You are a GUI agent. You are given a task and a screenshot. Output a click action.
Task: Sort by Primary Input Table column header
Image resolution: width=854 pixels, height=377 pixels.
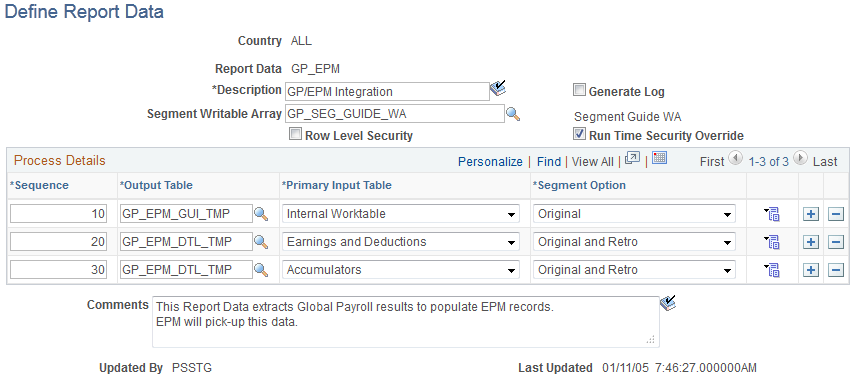point(337,185)
